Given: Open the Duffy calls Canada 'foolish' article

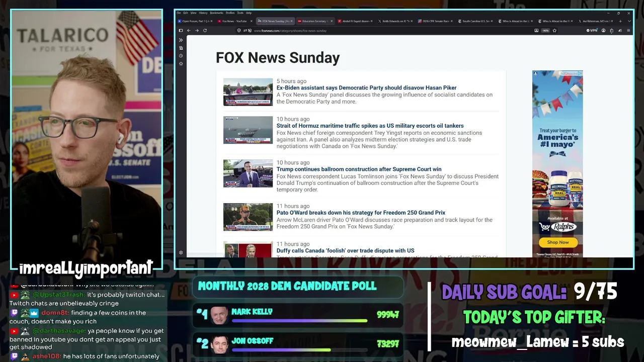Looking at the screenshot, I should pyautogui.click(x=345, y=251).
